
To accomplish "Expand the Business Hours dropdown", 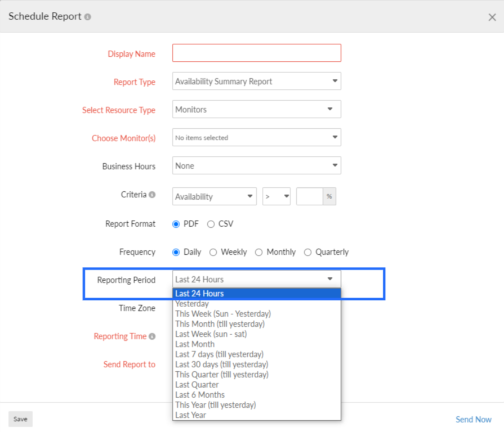I will [x=256, y=166].
